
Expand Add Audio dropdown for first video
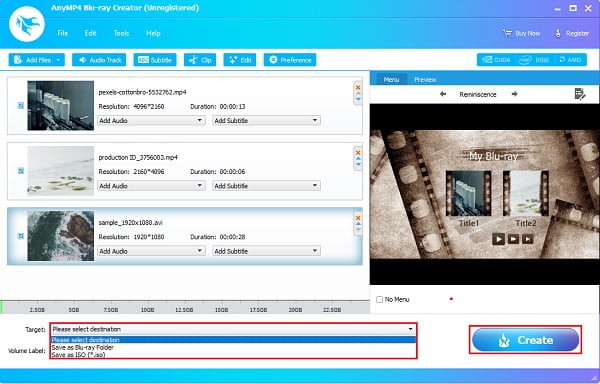point(151,120)
